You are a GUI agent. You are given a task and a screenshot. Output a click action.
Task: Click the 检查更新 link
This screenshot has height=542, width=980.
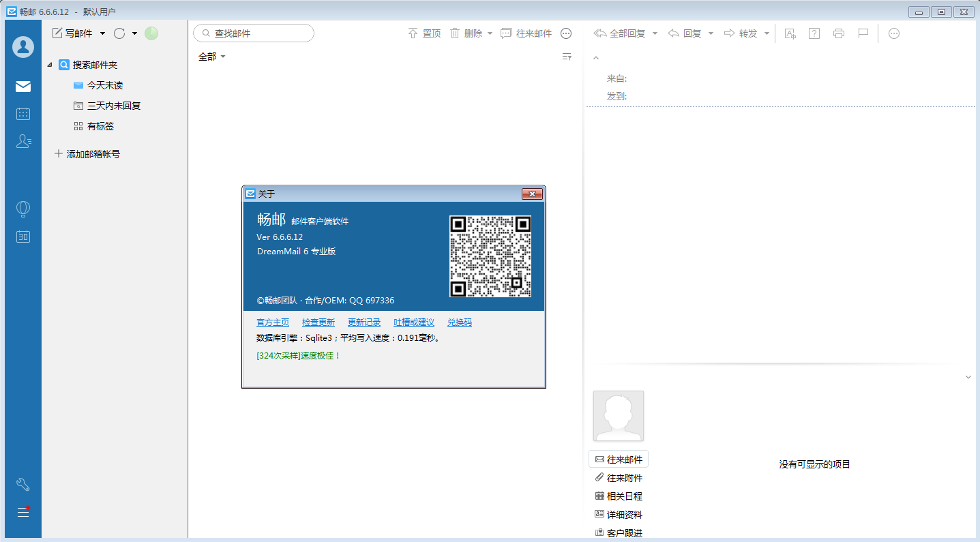pos(318,322)
